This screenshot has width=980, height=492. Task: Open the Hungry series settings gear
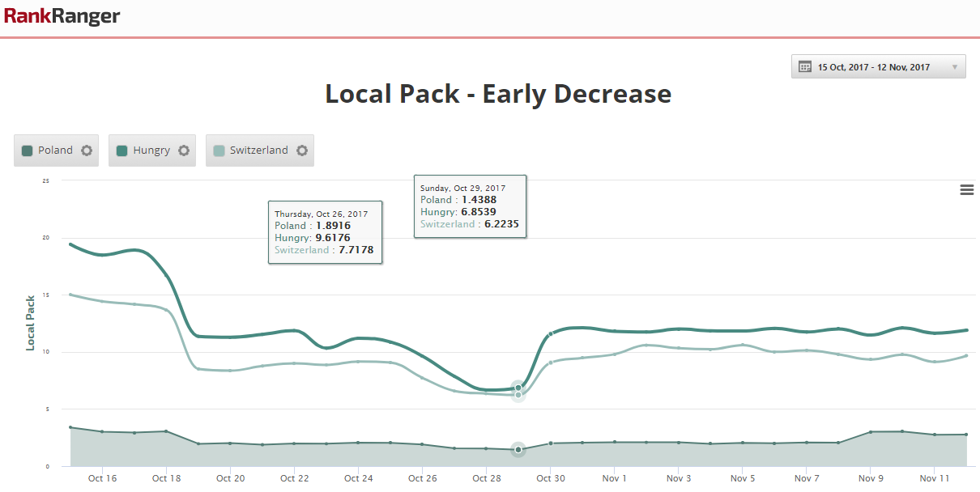(184, 151)
